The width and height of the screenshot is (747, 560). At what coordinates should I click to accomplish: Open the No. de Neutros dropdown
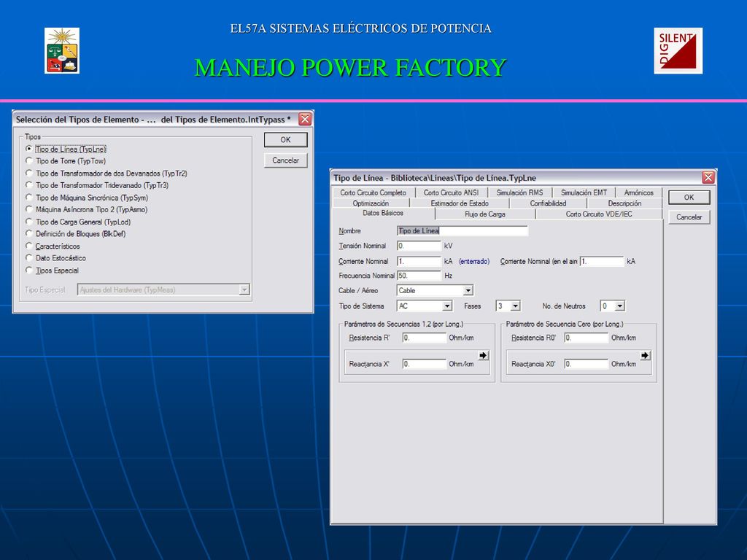[619, 306]
